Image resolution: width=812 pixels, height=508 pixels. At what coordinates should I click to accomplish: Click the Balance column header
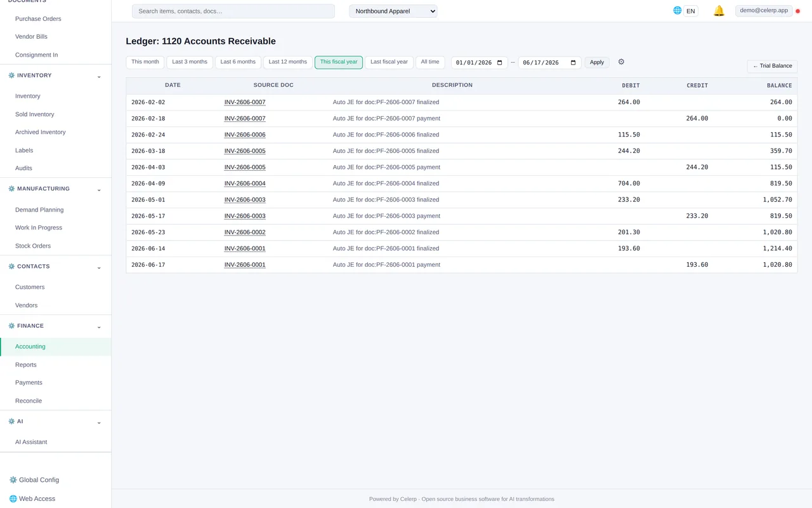(779, 85)
